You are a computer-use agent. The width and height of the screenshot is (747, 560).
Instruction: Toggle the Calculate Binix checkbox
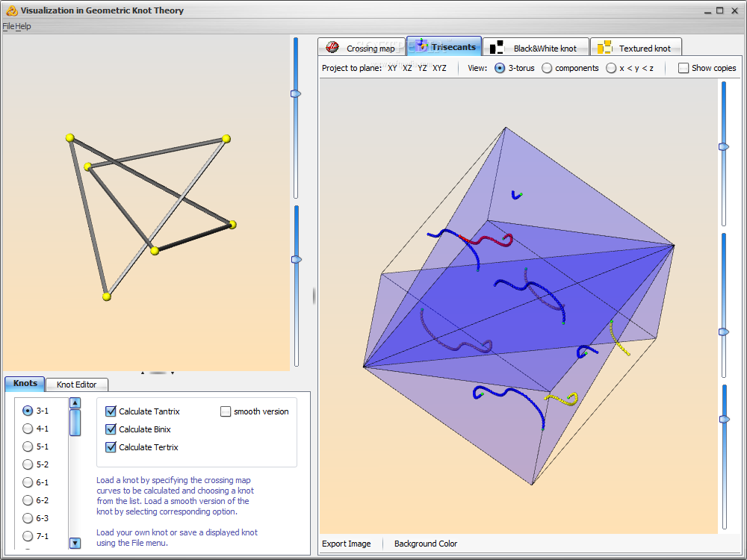(x=111, y=429)
